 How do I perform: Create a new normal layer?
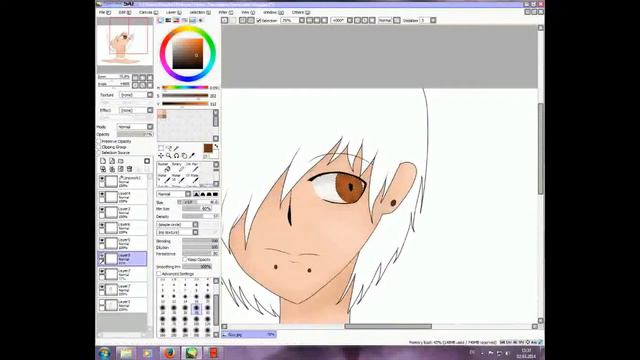pyautogui.click(x=103, y=161)
